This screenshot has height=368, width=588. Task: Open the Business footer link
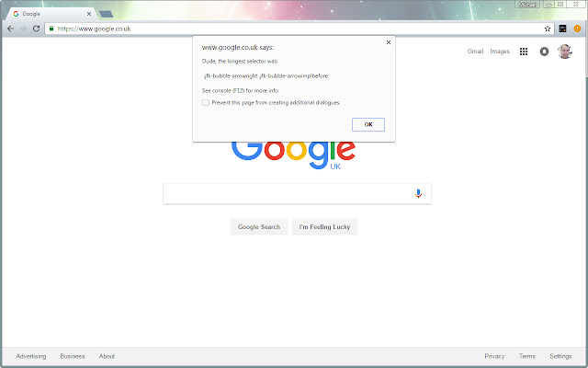pyautogui.click(x=73, y=356)
